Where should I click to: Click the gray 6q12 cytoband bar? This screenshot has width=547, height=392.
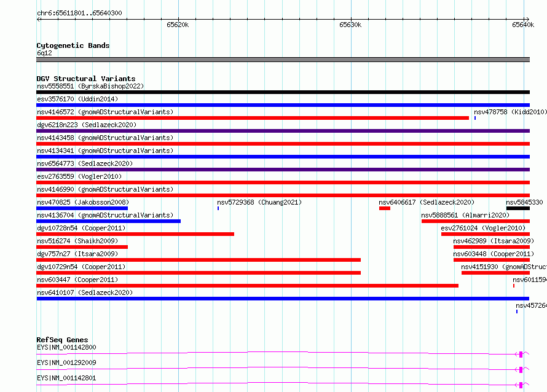click(283, 60)
